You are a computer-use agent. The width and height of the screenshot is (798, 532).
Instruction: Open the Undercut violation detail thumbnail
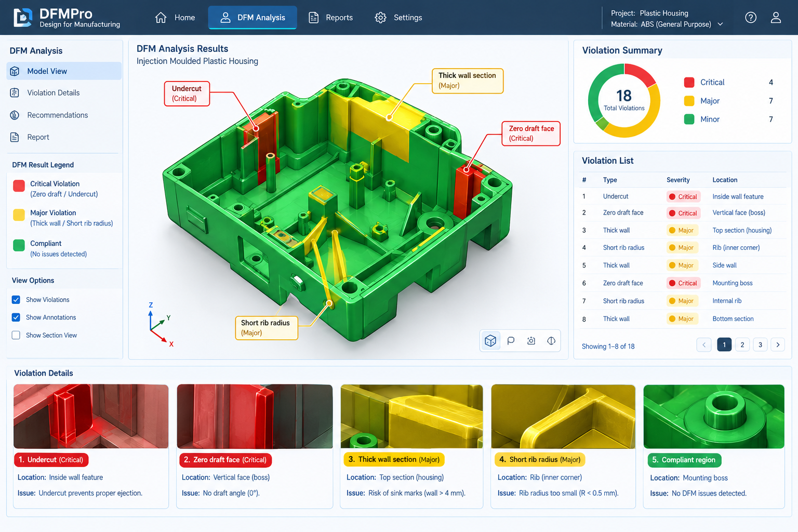(91, 416)
